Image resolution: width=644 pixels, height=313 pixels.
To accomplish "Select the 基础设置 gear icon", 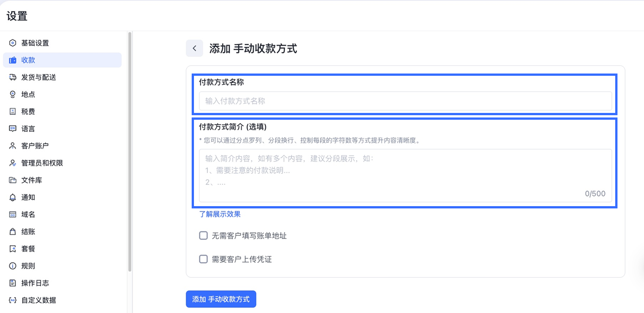I will [13, 43].
